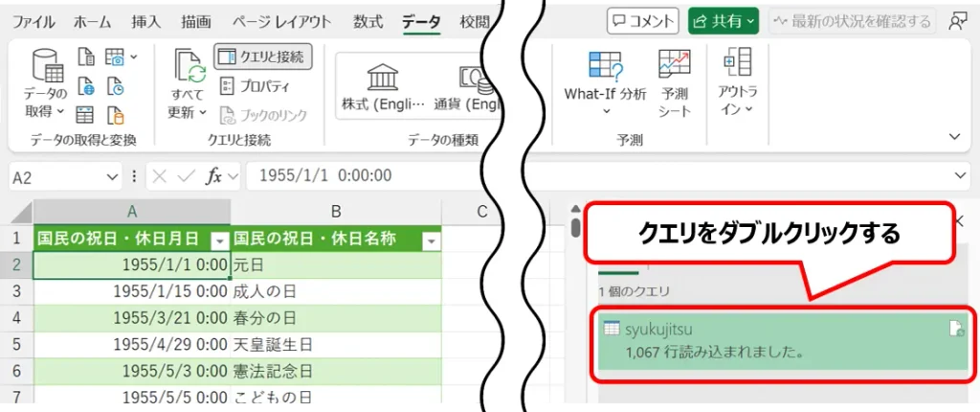
Task: Click the select-all corner of the sheet
Action: [17, 213]
